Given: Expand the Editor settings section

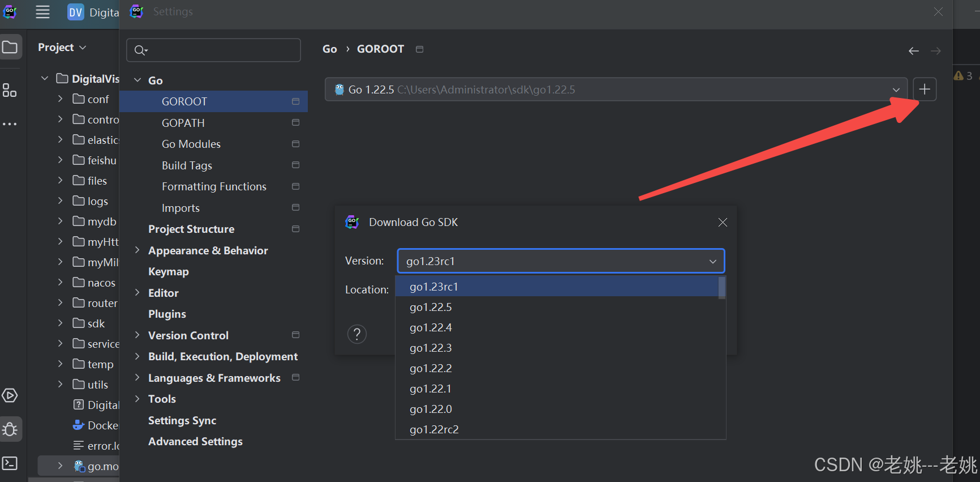Looking at the screenshot, I should coord(137,292).
